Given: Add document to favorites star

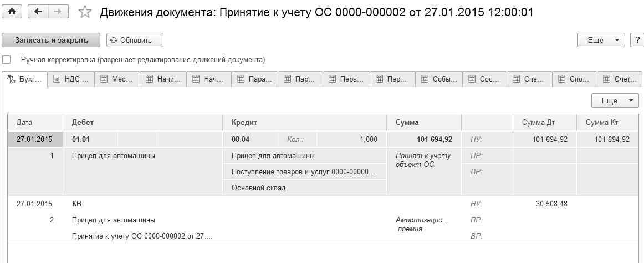Looking at the screenshot, I should 85,12.
